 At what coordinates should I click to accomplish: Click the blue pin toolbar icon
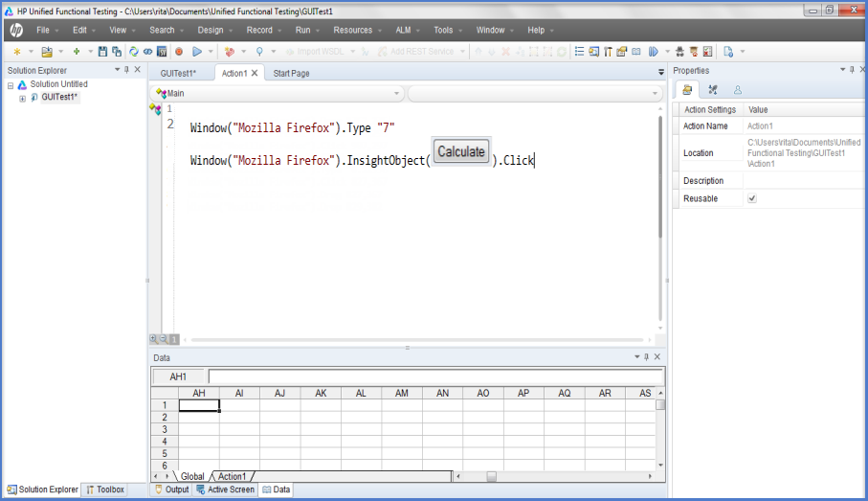pyautogui.click(x=259, y=52)
